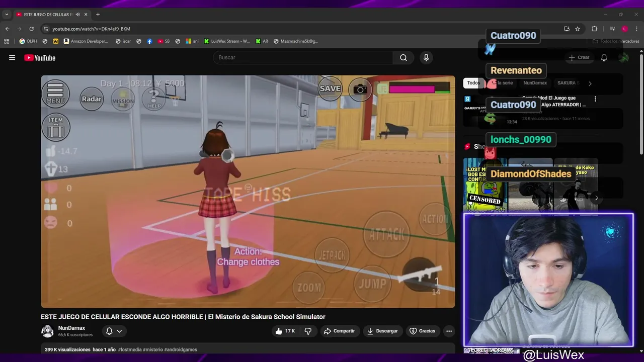Go back with browser back arrow
The image size is (644, 362).
point(7,29)
